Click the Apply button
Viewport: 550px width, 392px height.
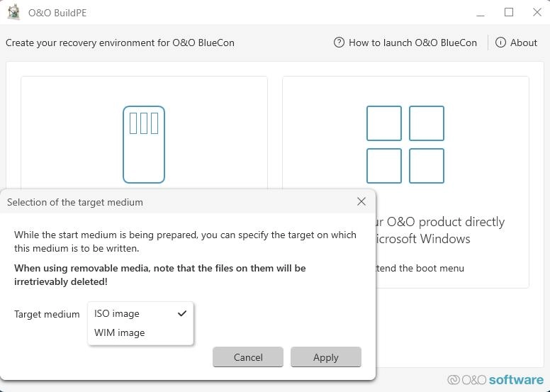(x=326, y=357)
